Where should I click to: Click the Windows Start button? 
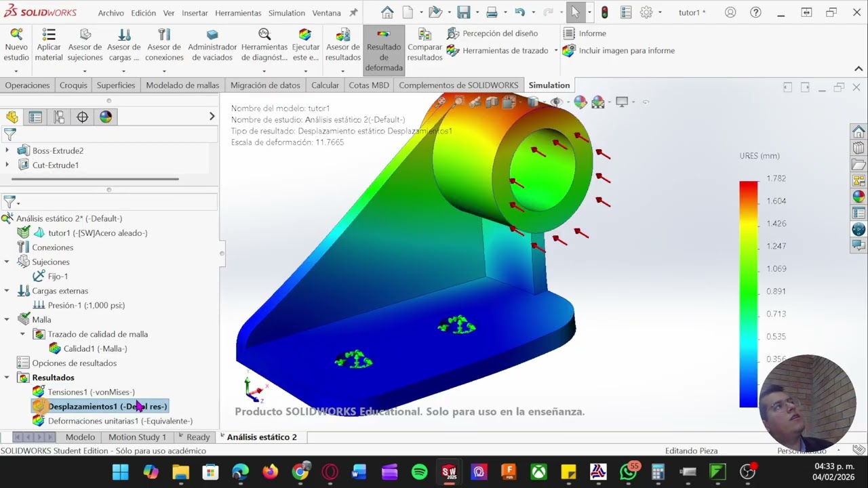[x=120, y=472]
